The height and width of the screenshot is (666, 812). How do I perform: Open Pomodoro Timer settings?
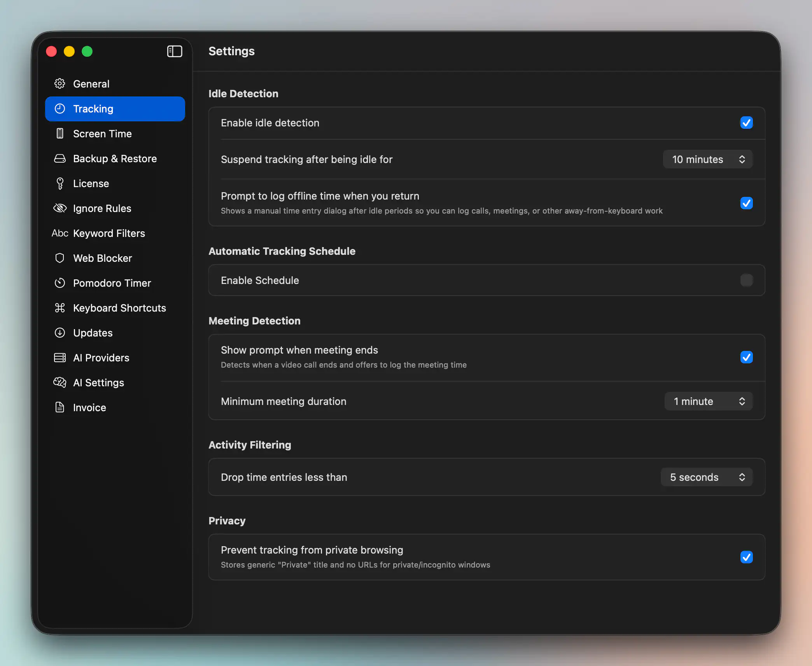click(x=115, y=283)
